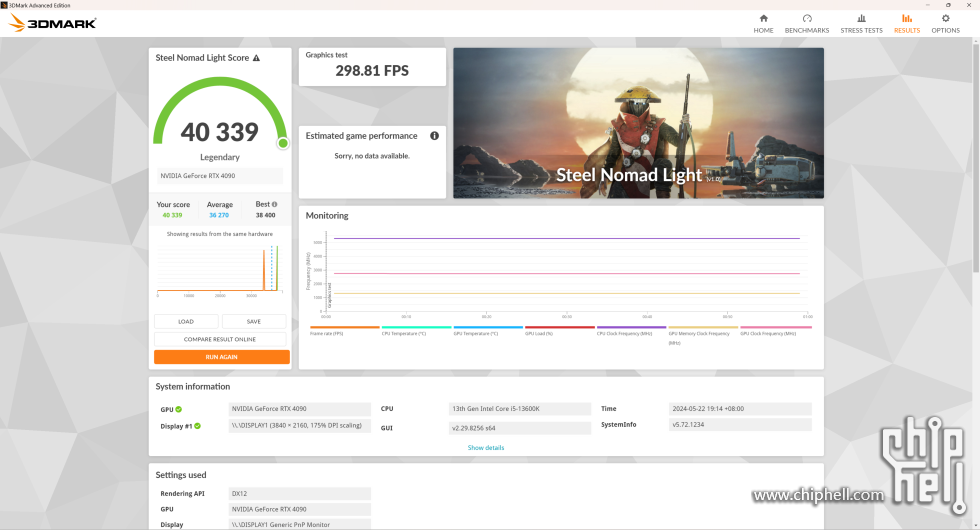
Task: Click the 40 339 score value
Action: click(x=219, y=132)
